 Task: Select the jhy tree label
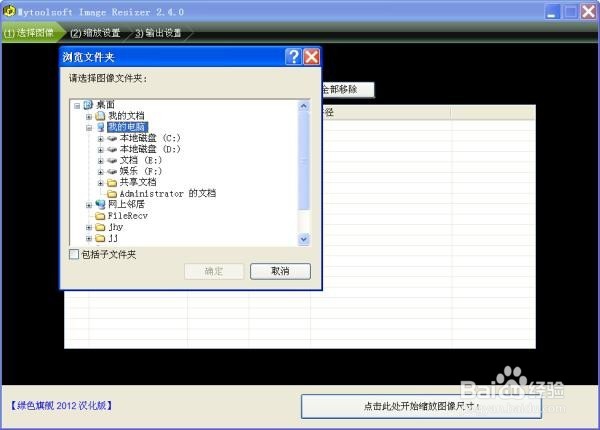(116, 227)
